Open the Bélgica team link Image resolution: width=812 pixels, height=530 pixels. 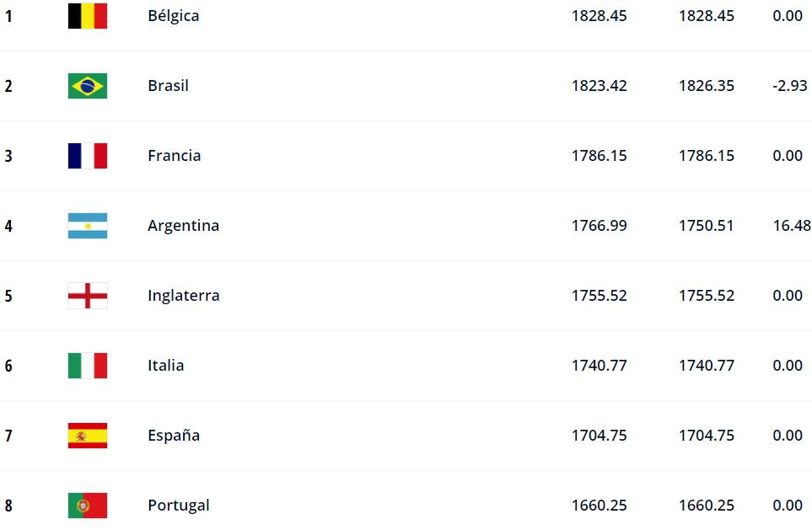(174, 16)
